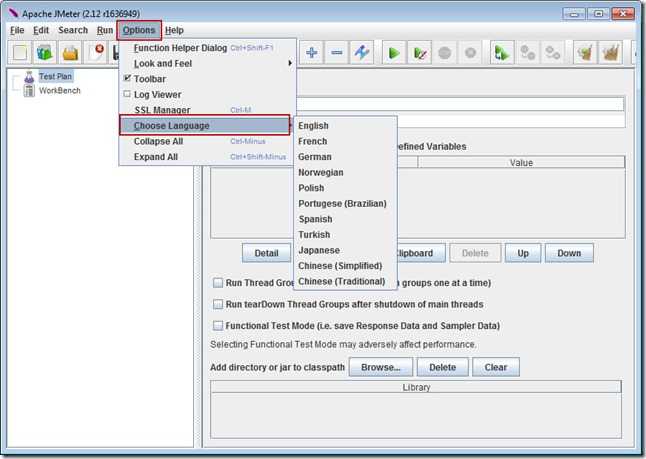Select English language
The width and height of the screenshot is (646, 459).
click(x=345, y=126)
